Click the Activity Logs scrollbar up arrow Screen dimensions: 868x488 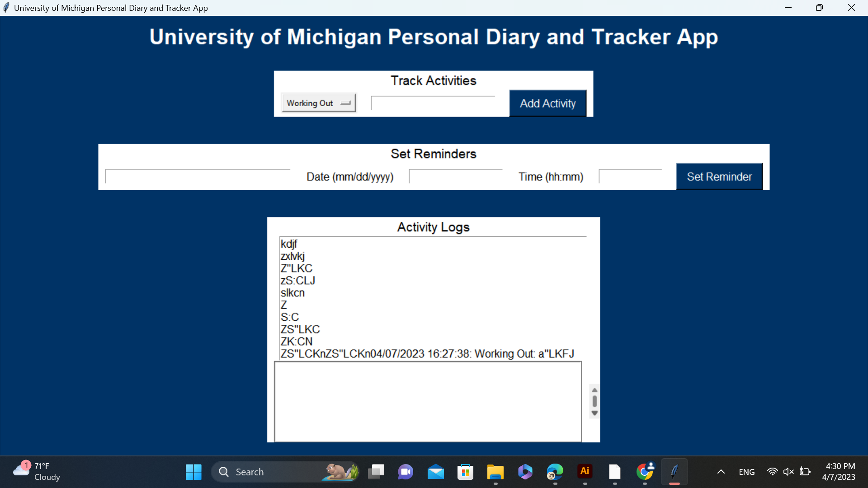point(594,390)
